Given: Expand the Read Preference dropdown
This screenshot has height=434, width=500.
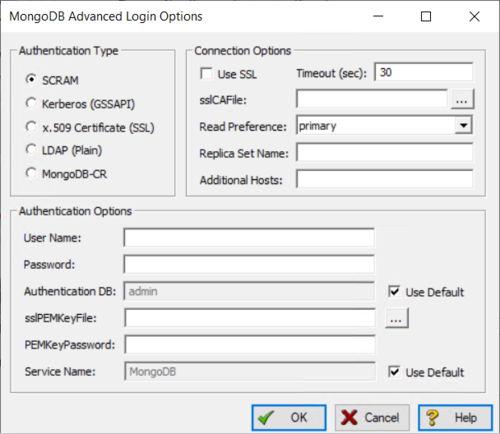Looking at the screenshot, I should 463,126.
